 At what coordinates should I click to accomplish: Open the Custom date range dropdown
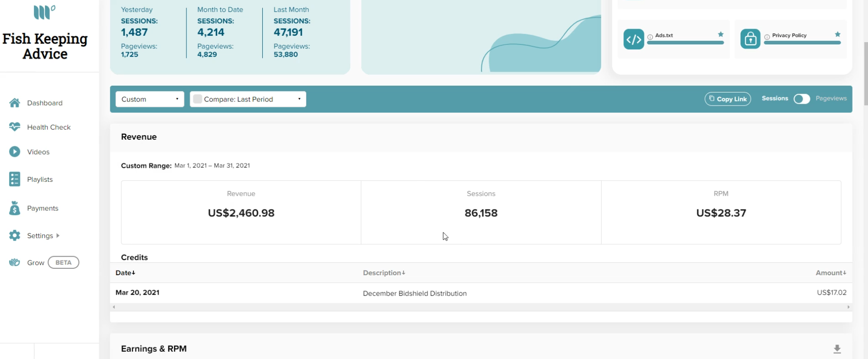click(x=150, y=99)
